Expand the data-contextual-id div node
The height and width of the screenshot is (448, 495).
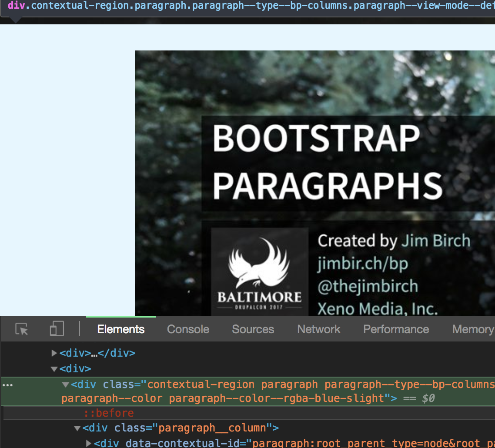(x=89, y=443)
